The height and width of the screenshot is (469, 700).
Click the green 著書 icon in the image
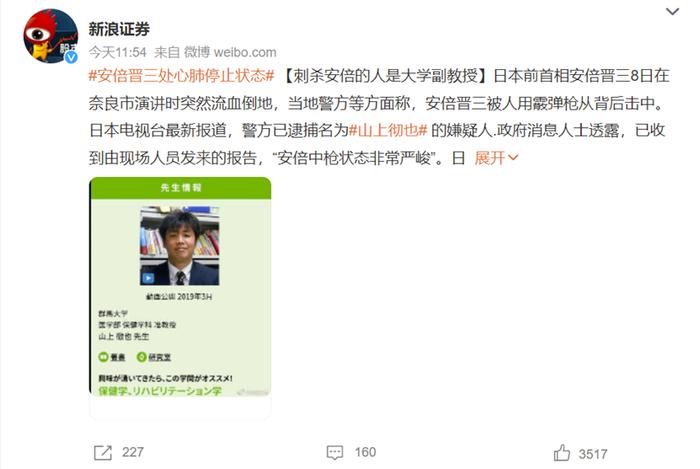click(103, 357)
